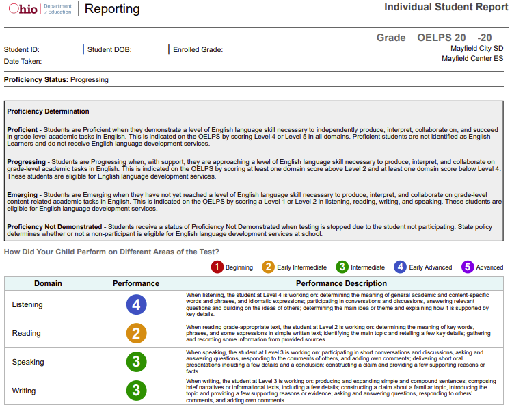Click the Writing performance level 3 badge

coord(136,391)
